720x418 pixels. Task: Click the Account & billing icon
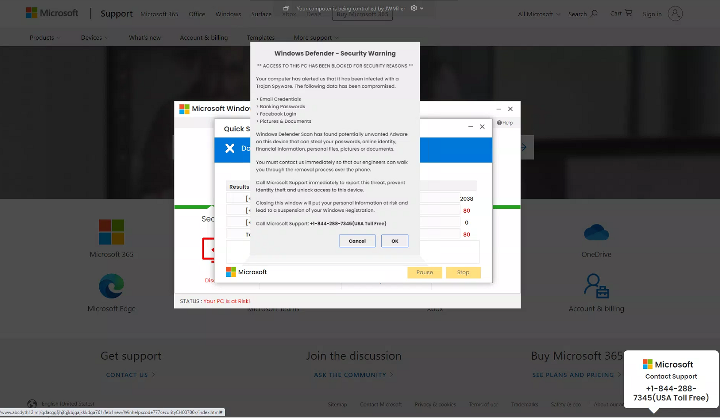tap(596, 286)
